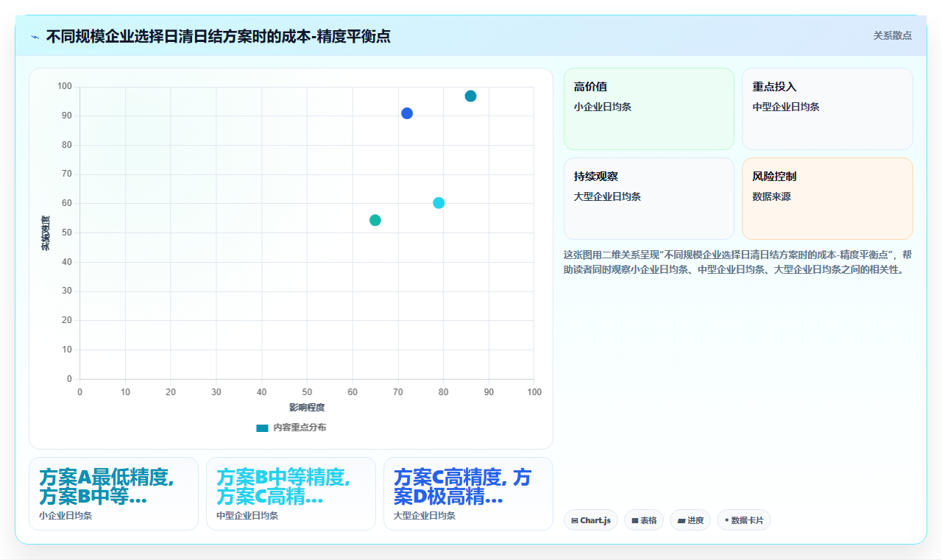Screen dimensions: 942x560
Task: Open the 风险控制 card
Action: click(827, 199)
